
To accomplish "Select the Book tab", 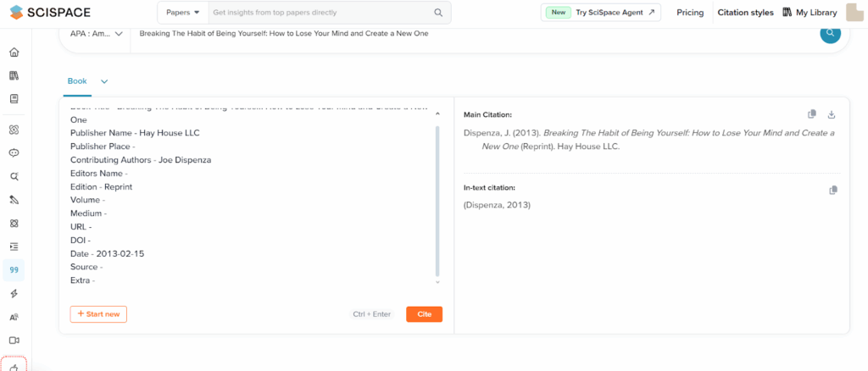I will click(77, 80).
